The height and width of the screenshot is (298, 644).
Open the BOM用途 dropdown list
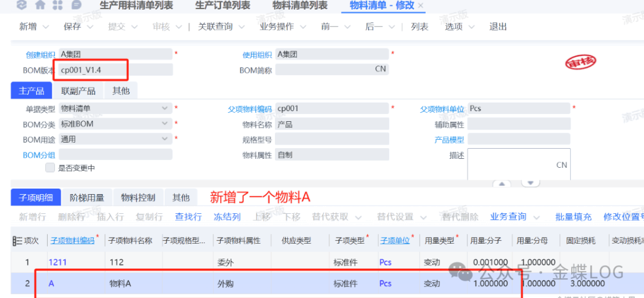165,139
